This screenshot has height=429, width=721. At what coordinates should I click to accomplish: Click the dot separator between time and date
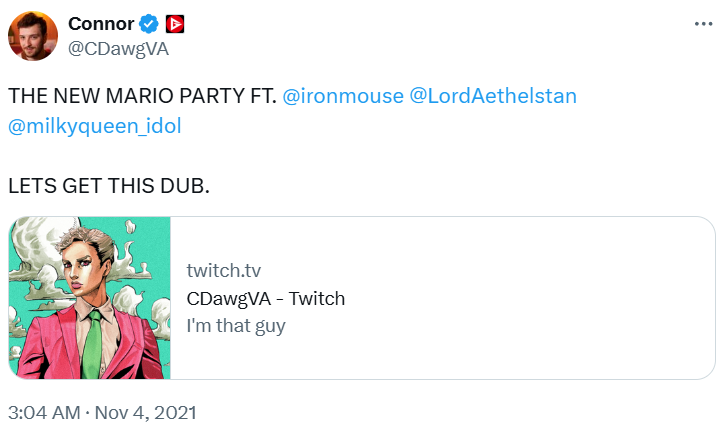[87, 413]
